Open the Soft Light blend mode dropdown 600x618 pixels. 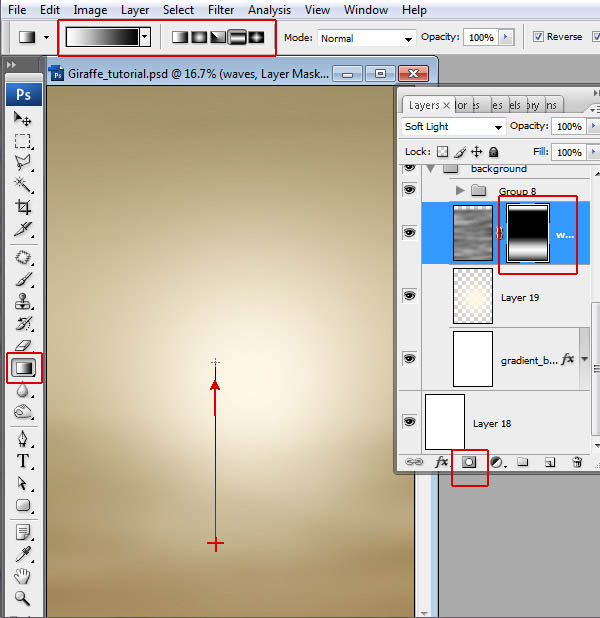coord(453,127)
